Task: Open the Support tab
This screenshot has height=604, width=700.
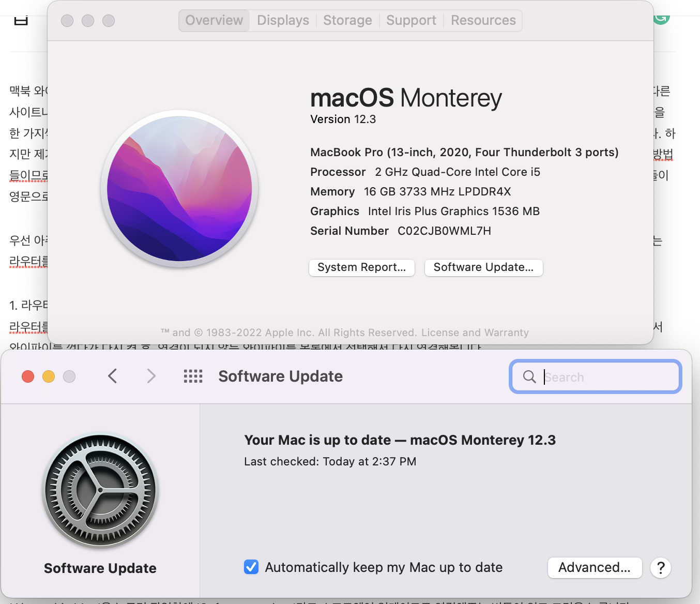Action: [x=411, y=21]
